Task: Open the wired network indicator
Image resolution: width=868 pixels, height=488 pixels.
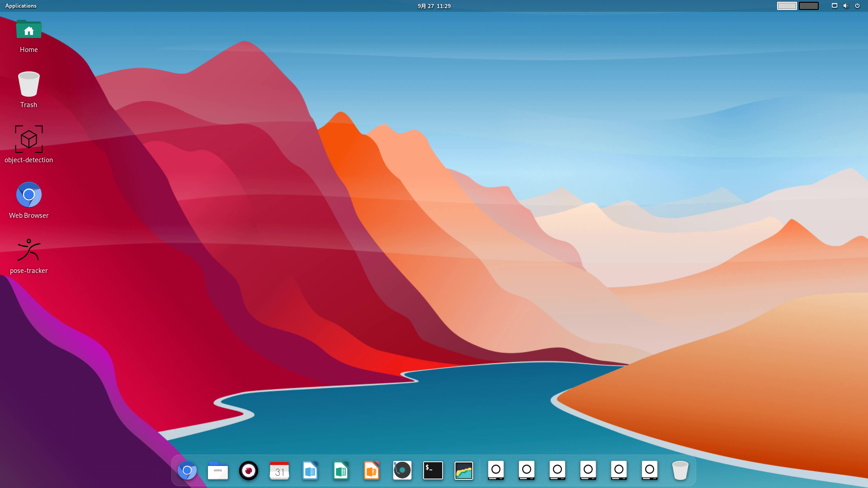Action: click(835, 6)
